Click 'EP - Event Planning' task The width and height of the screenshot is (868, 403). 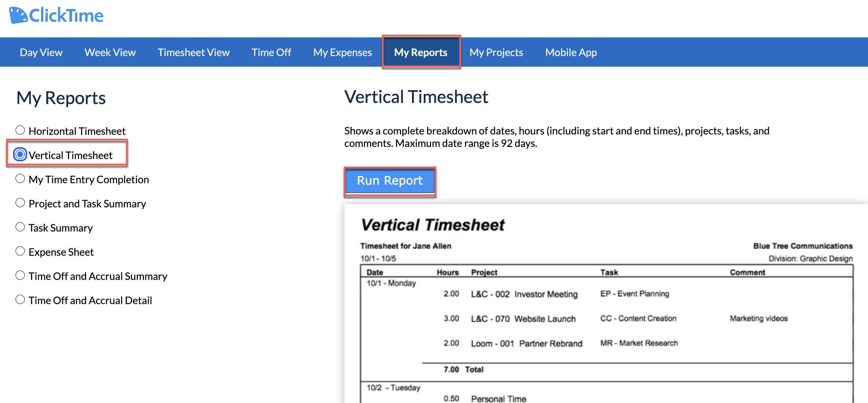tap(635, 294)
